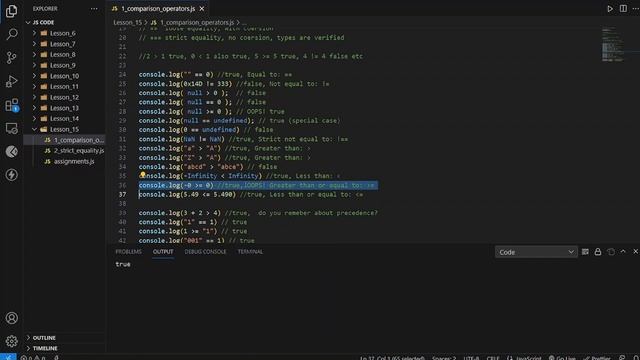The width and height of the screenshot is (640, 360).
Task: Change UTF-8 encoding in status bar
Action: click(471, 358)
